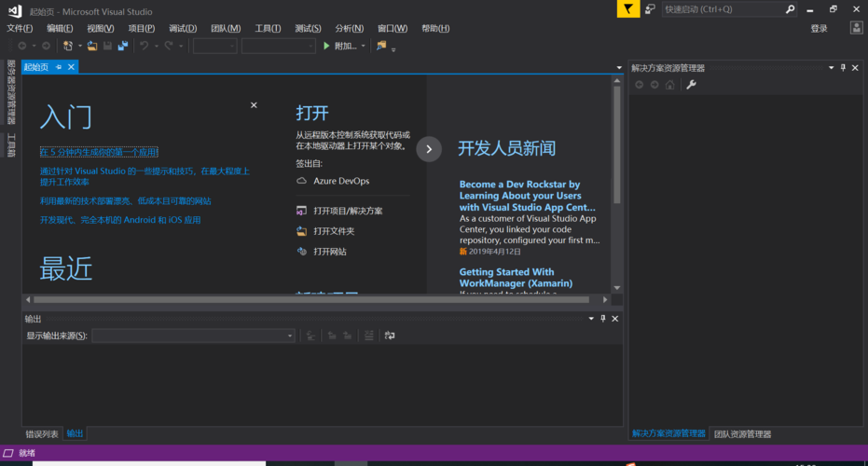Click the quick launch magnifier icon
Image resolution: width=868 pixels, height=466 pixels.
(790, 9)
